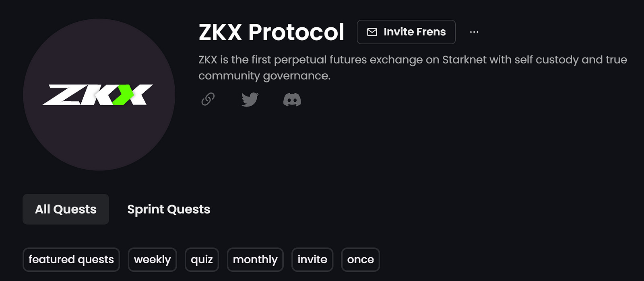
Task: Select the invite quests filter
Action: [312, 259]
